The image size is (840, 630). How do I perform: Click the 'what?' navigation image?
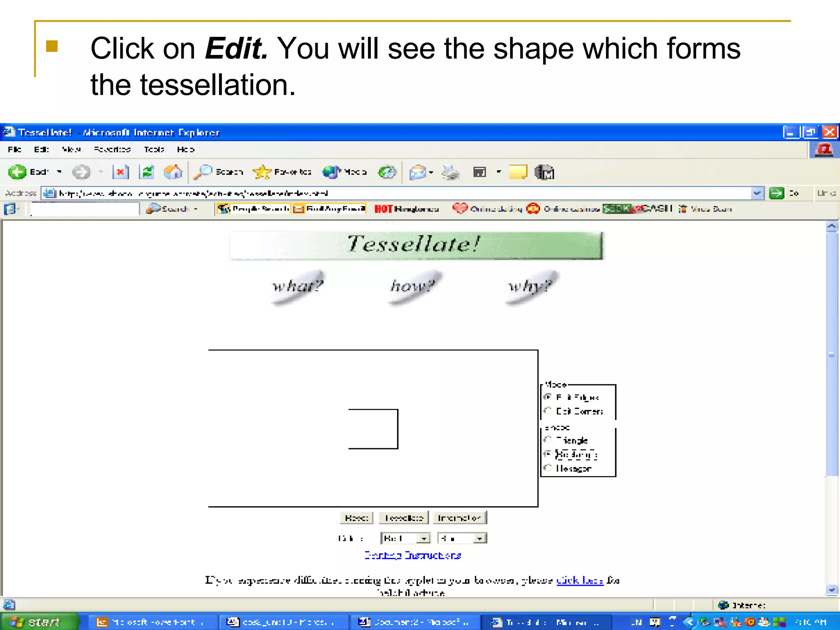298,287
